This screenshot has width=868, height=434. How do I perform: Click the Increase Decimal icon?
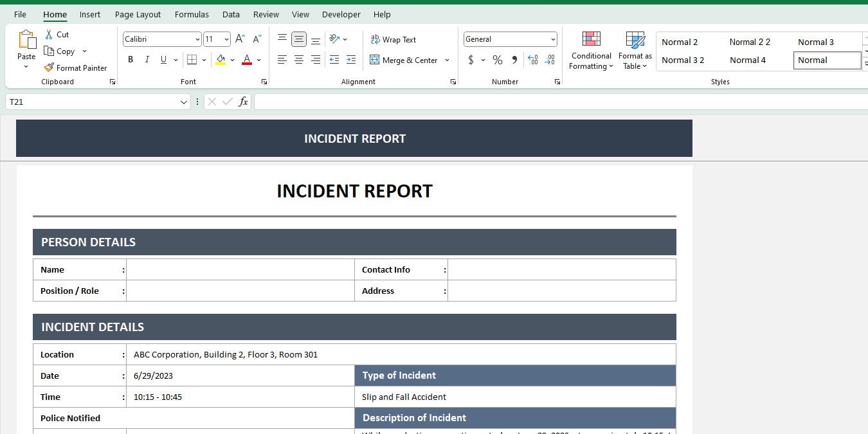point(533,60)
